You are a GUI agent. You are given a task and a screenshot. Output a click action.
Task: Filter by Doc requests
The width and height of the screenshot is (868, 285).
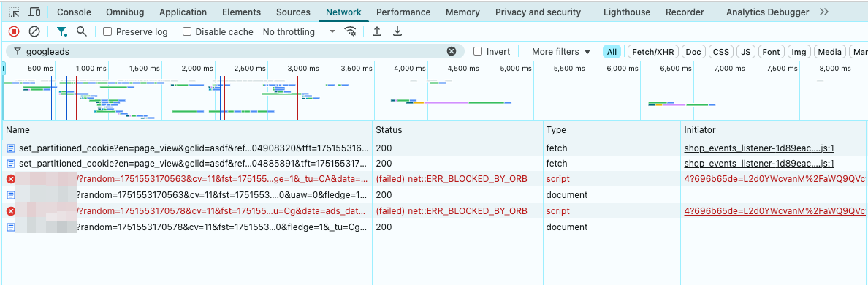pyautogui.click(x=693, y=52)
